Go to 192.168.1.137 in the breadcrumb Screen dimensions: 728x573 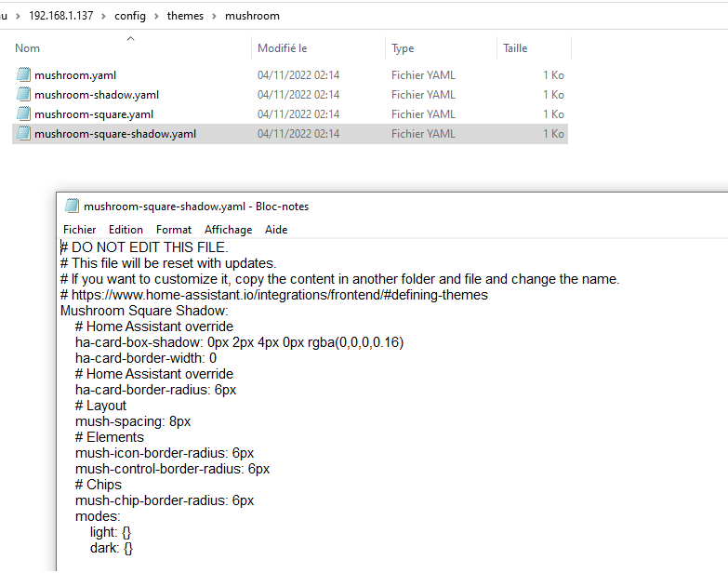point(60,16)
